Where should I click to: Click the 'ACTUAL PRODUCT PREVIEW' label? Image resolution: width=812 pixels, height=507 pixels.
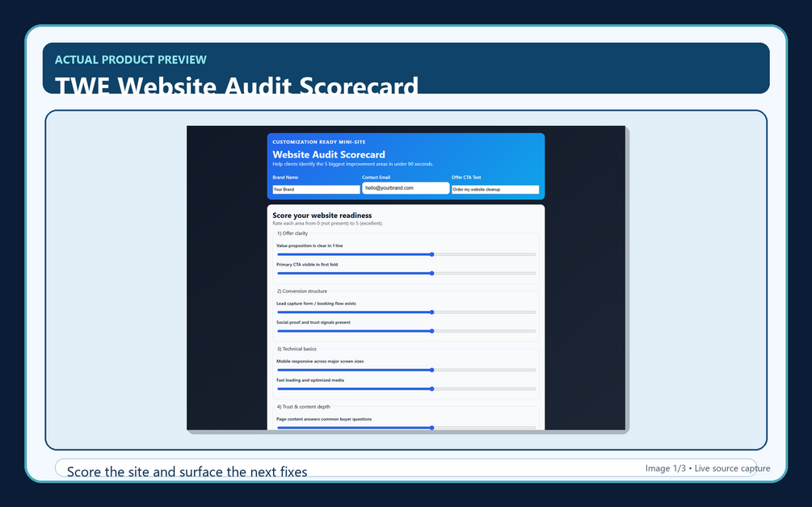[131, 60]
